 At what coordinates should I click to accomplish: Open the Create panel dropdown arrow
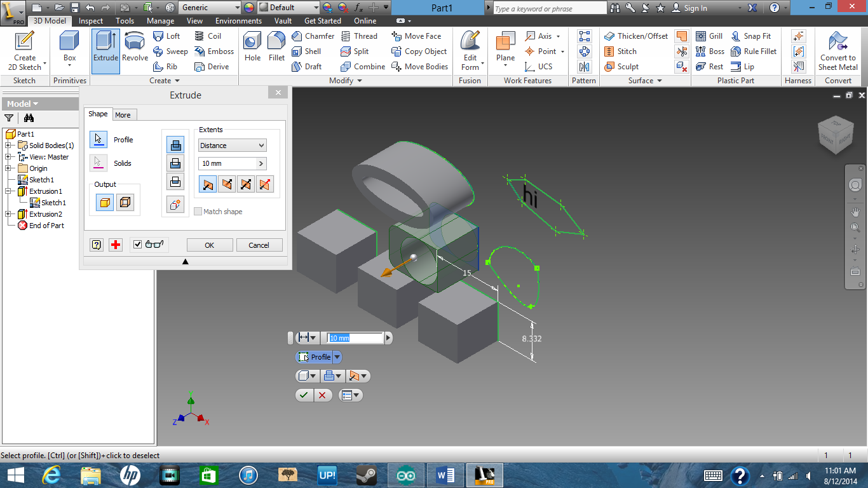(x=177, y=80)
